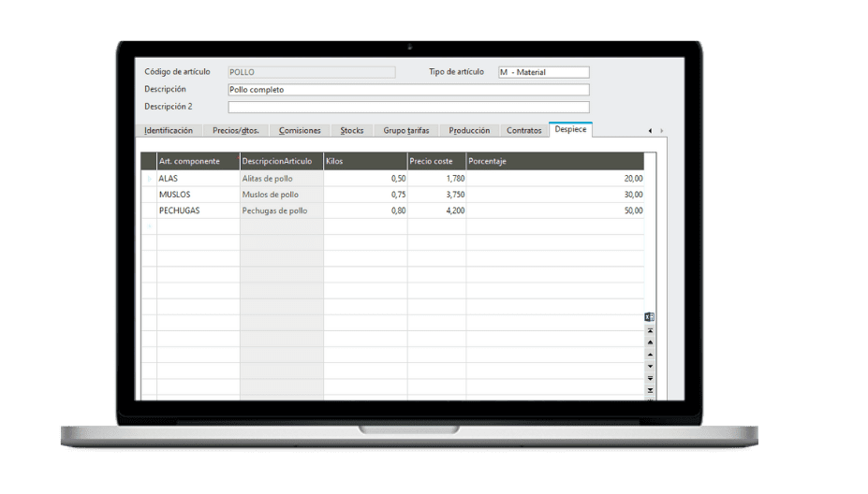Click the Precio coste column header
This screenshot has width=868, height=494.
pos(436,162)
